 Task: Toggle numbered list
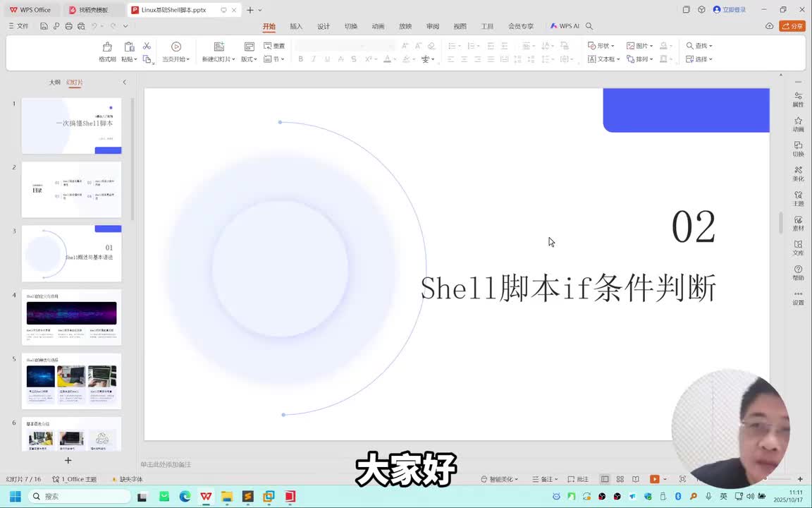click(x=472, y=46)
